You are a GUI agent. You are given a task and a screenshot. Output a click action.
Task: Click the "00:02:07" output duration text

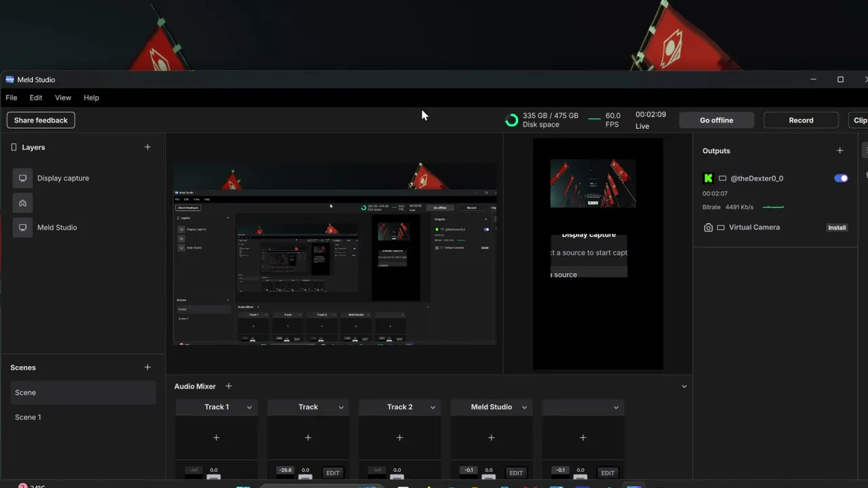tap(715, 194)
